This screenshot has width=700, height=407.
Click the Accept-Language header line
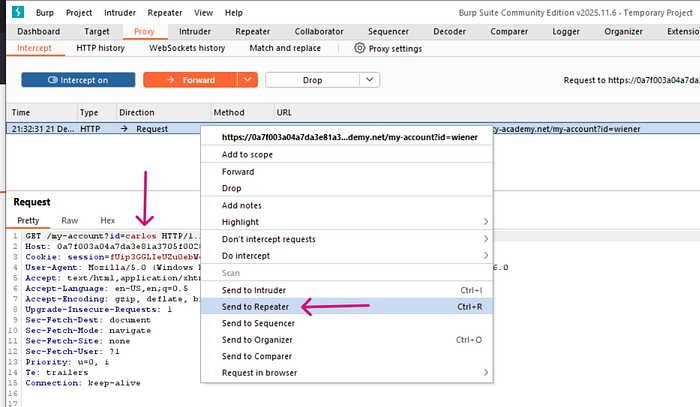tap(107, 288)
